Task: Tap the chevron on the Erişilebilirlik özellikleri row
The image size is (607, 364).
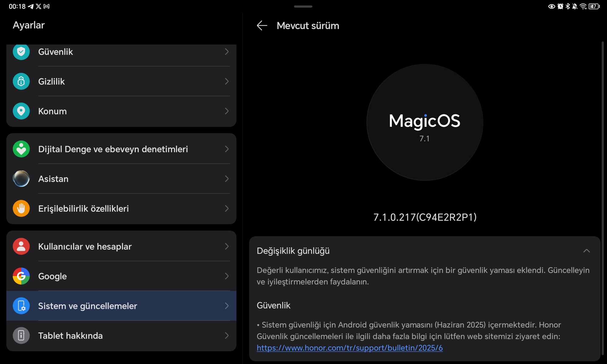Action: click(227, 208)
